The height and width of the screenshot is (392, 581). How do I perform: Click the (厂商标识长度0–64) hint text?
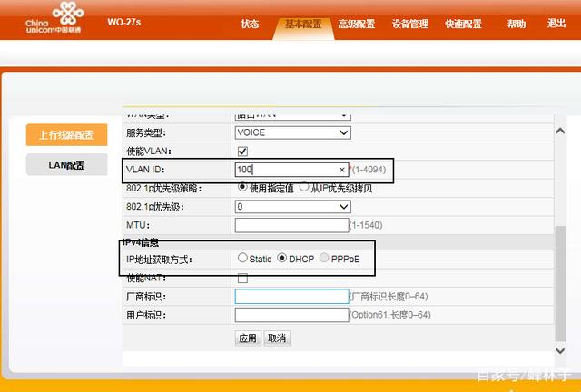[x=389, y=297]
